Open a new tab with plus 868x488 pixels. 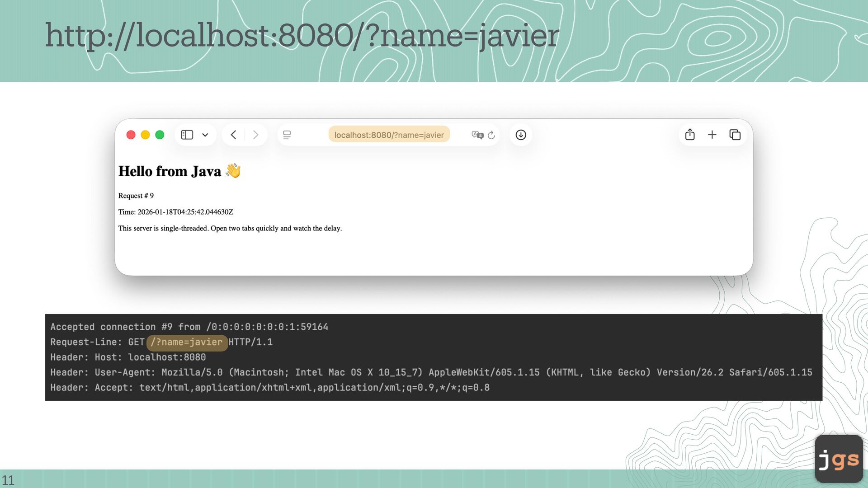(x=712, y=135)
